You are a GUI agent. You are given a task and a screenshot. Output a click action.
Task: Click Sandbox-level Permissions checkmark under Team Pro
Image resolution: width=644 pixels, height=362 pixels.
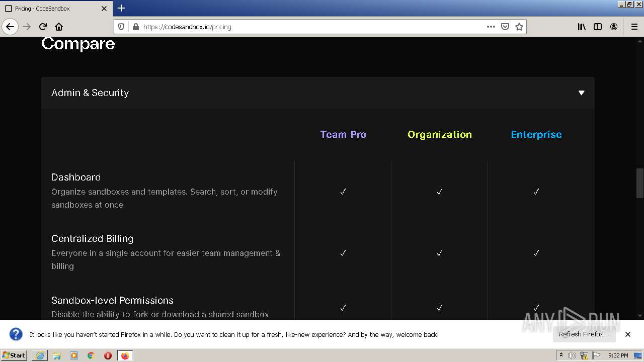(343, 308)
